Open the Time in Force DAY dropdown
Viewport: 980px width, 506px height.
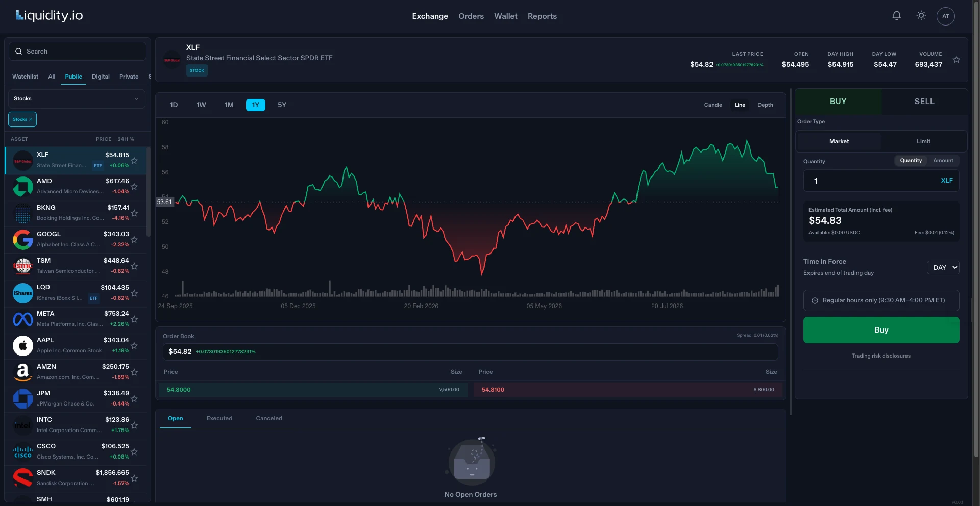click(x=943, y=267)
